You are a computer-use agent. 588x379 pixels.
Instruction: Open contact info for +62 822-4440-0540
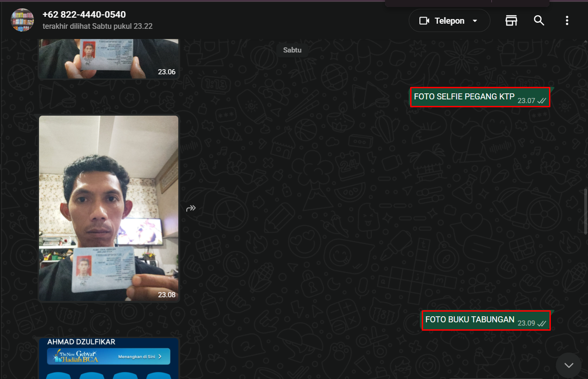[84, 15]
